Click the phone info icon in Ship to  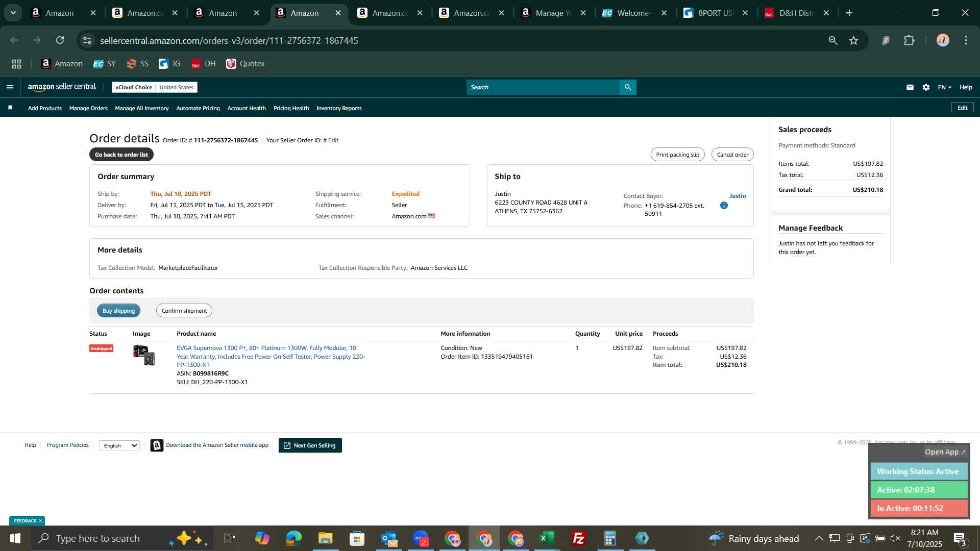[x=724, y=206]
